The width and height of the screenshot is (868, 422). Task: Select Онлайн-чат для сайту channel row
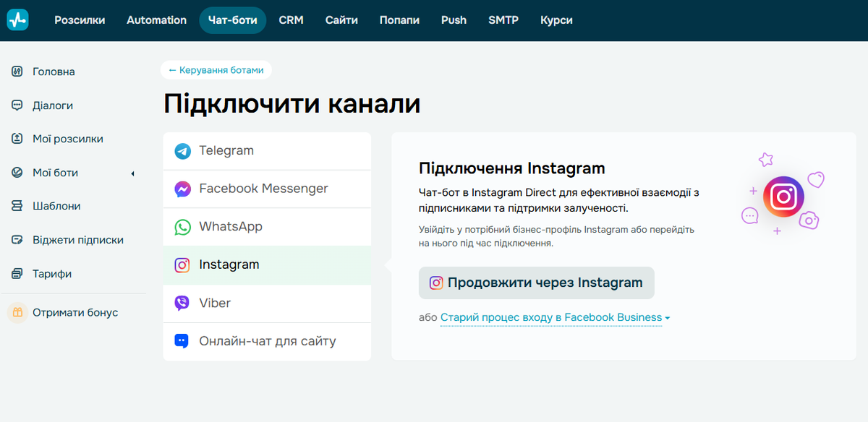pos(267,341)
